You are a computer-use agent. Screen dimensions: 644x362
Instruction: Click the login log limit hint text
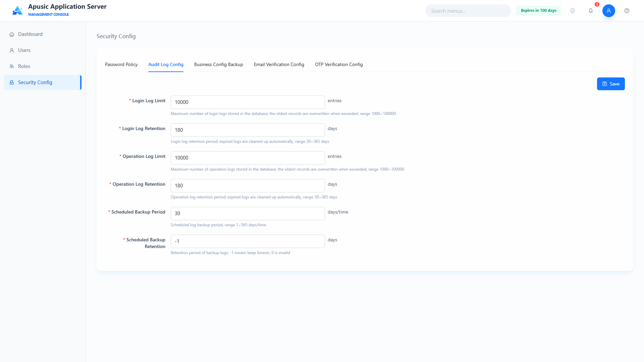coord(283,114)
